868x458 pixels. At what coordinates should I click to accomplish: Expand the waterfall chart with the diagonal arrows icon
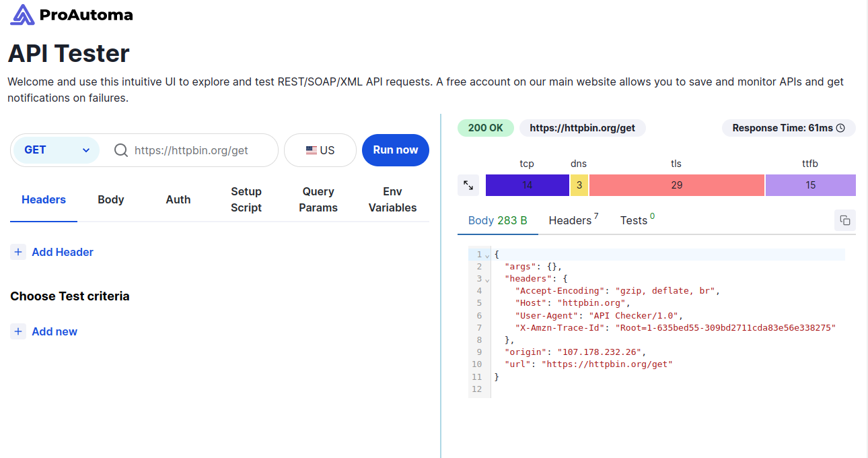click(468, 185)
